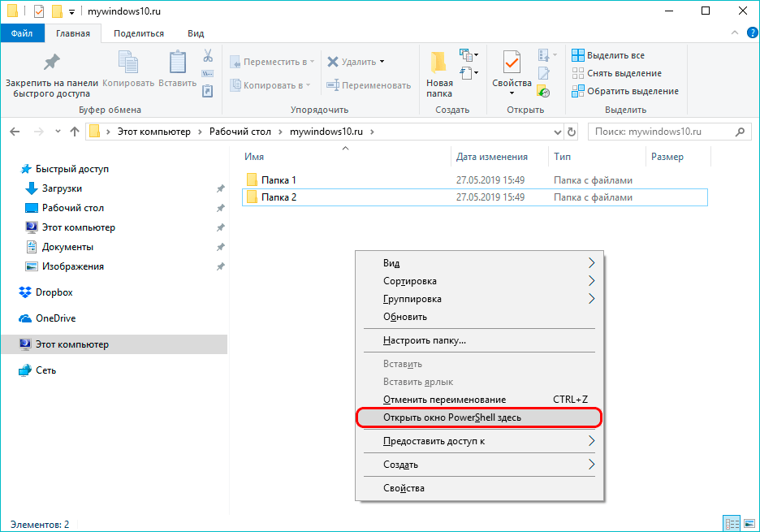Open the Поделиться ribbon tab
This screenshot has width=760, height=532.
tap(139, 33)
